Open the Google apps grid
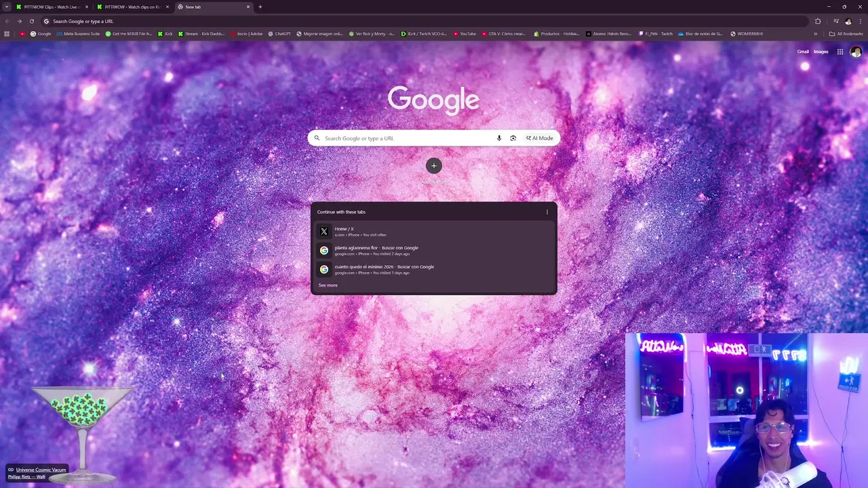This screenshot has width=868, height=488. coord(840,52)
